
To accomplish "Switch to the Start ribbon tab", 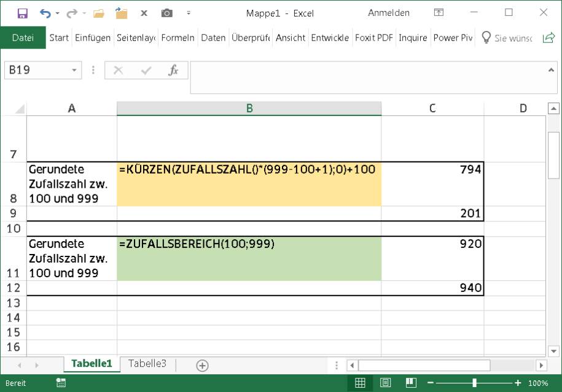I will [x=59, y=37].
